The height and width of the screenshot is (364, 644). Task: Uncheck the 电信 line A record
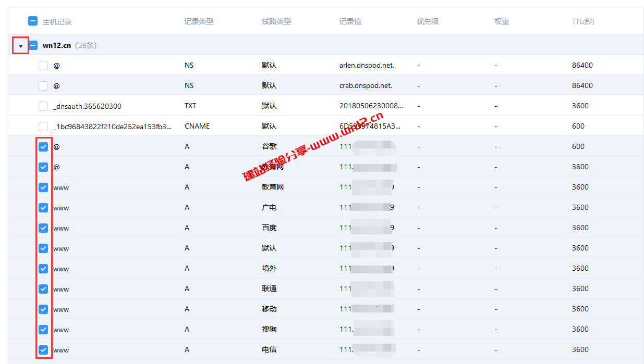43,349
